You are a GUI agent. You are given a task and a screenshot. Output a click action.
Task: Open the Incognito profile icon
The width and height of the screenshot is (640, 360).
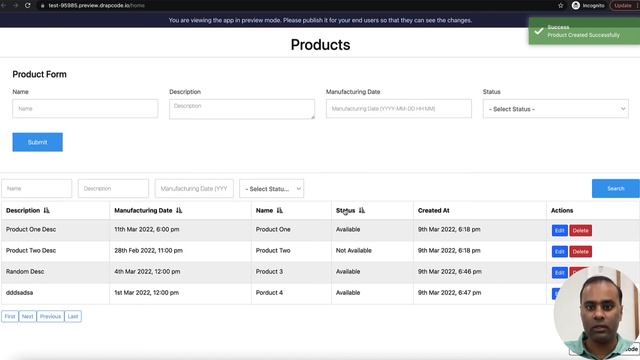(576, 5)
